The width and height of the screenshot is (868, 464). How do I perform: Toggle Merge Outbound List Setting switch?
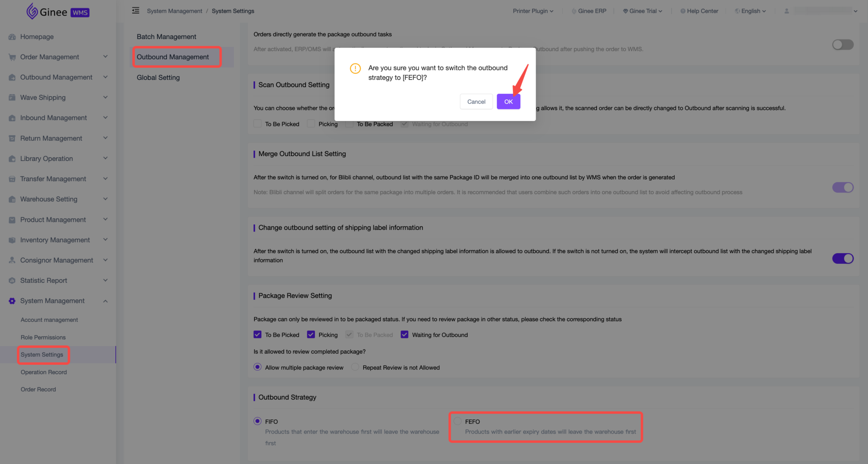(x=843, y=187)
